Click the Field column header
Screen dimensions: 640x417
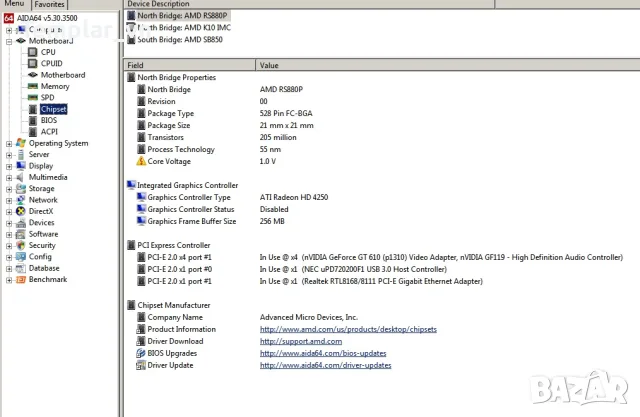tap(189, 65)
